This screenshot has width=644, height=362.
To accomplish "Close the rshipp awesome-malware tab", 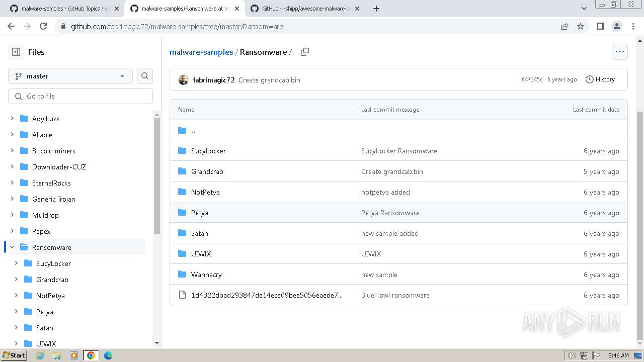I will point(357,9).
